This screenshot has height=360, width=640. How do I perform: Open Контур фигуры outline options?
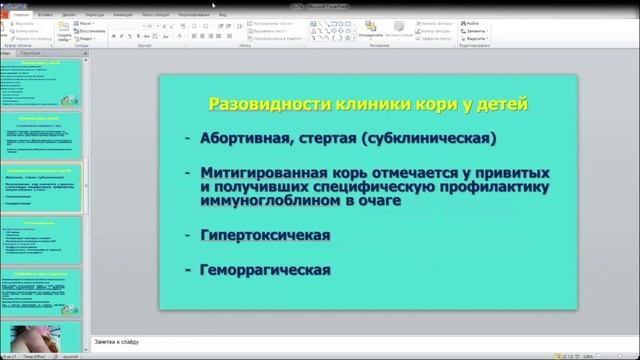pos(433,31)
